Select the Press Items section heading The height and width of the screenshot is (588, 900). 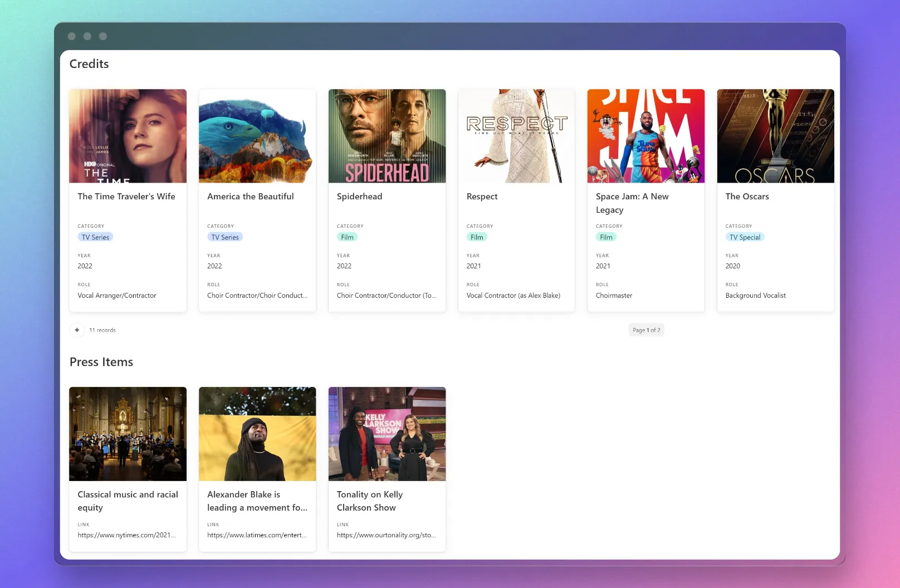[x=101, y=361]
